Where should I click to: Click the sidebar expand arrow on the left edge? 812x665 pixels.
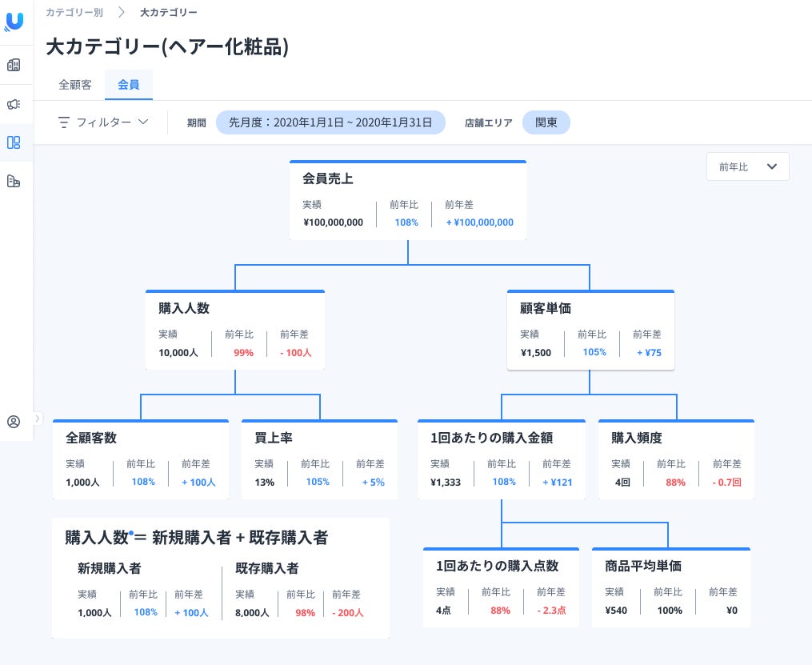click(x=37, y=419)
